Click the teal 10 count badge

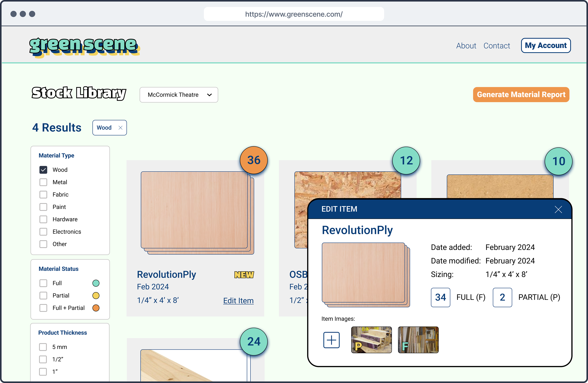click(559, 161)
